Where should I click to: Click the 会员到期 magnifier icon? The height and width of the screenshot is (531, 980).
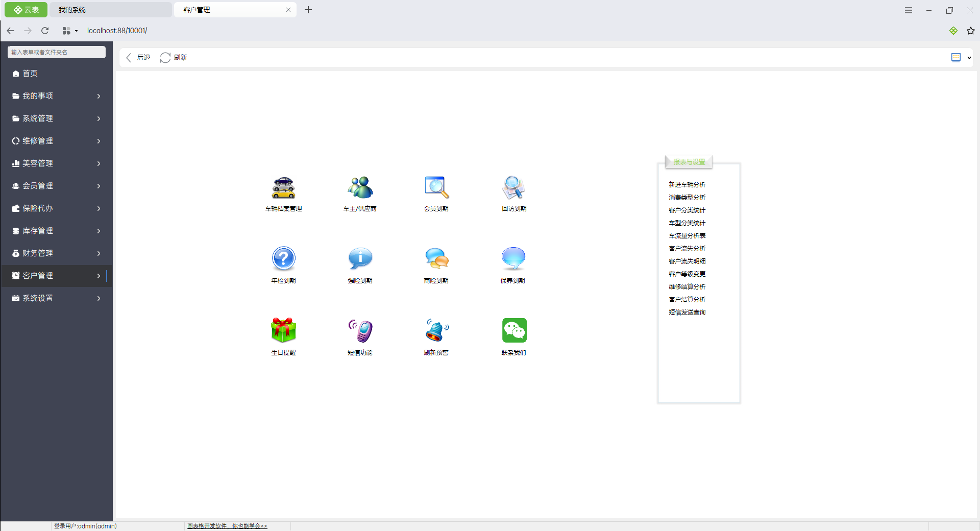click(x=436, y=188)
